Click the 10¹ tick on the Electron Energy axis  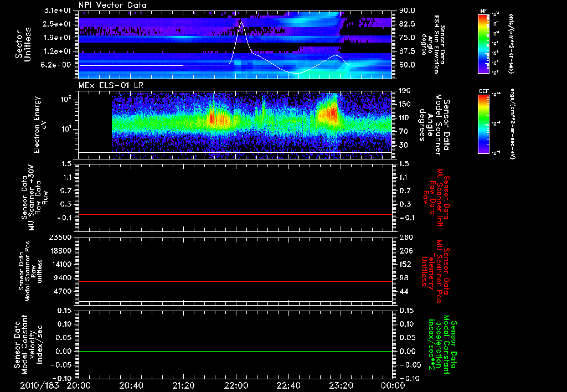pyautogui.click(x=66, y=129)
